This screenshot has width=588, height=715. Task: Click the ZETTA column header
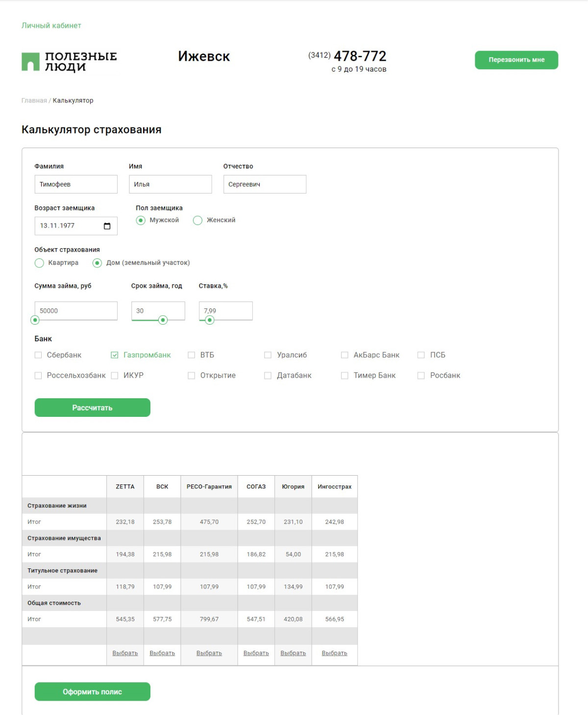pyautogui.click(x=125, y=486)
